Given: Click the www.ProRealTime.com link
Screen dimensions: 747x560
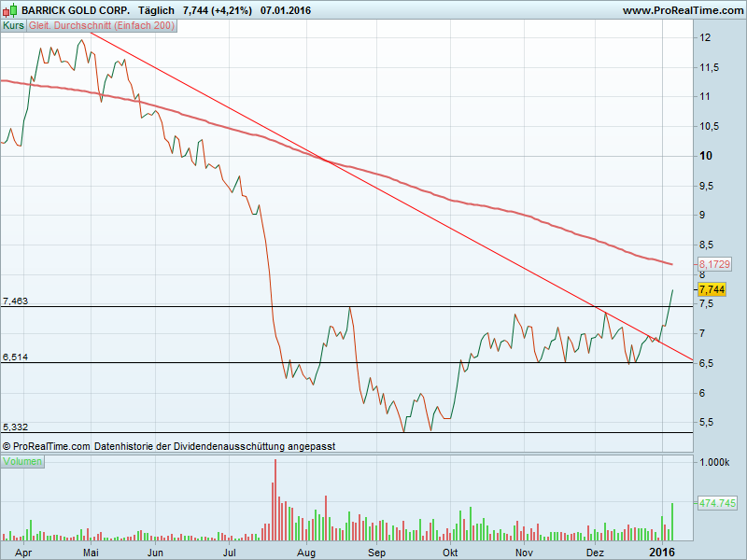Looking at the screenshot, I should click(x=682, y=10).
